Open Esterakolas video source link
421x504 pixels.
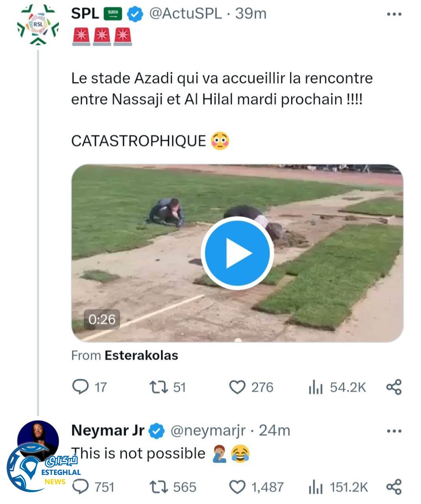pos(141,356)
